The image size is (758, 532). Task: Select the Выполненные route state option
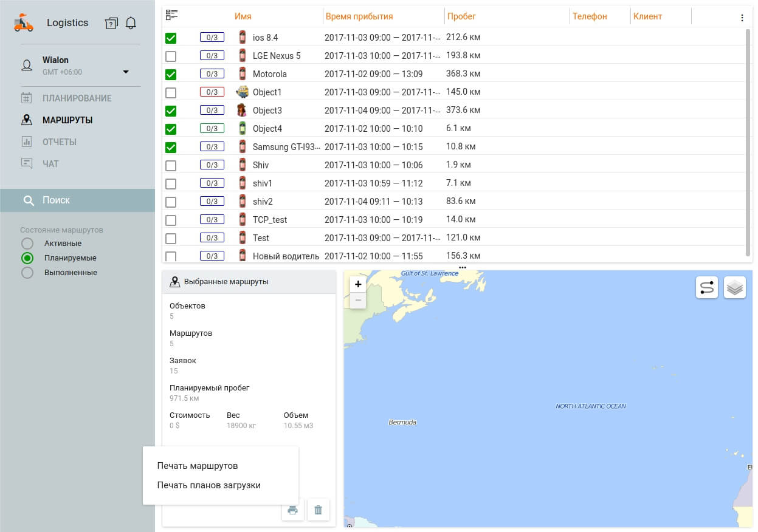pos(27,273)
